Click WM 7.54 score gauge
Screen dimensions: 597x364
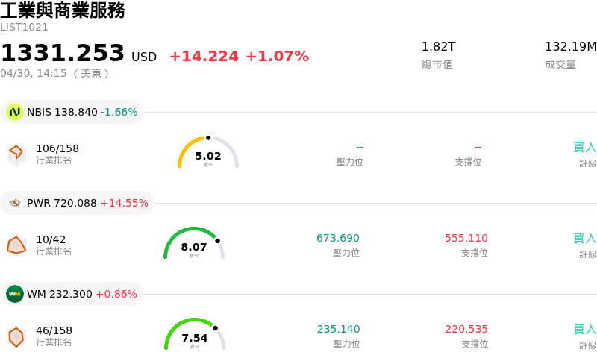[x=195, y=335]
